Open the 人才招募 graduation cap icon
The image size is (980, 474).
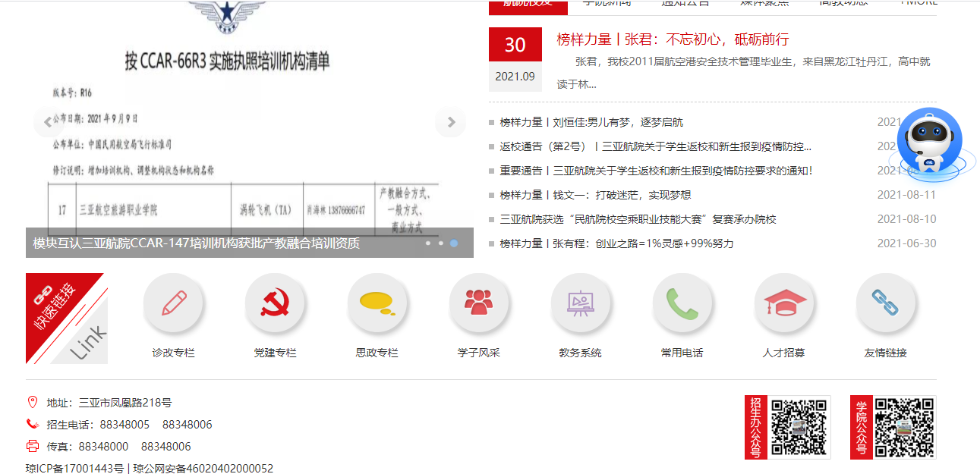tap(783, 303)
